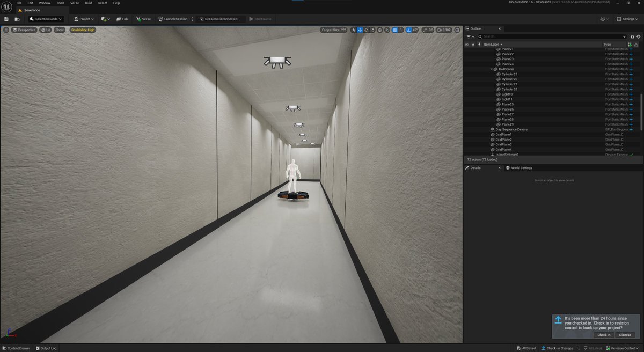The height and width of the screenshot is (352, 644).
Task: Open the Build menu
Action: click(89, 3)
